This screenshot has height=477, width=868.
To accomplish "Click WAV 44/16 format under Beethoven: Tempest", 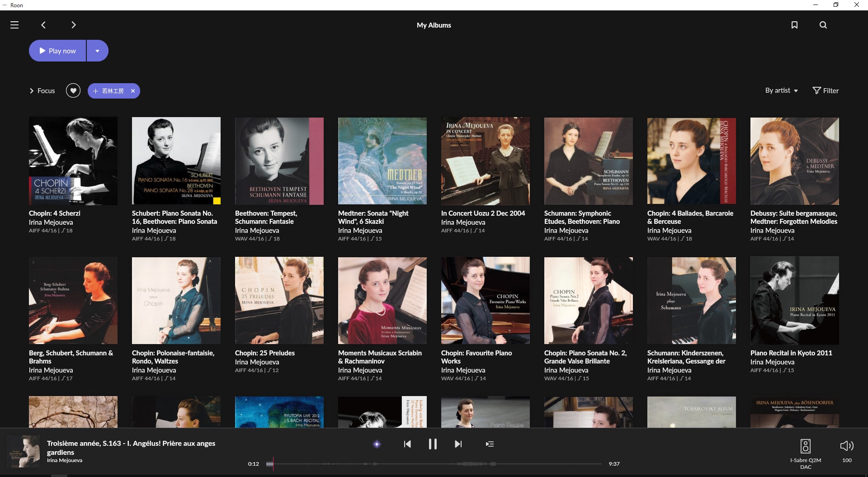I will coord(250,239).
